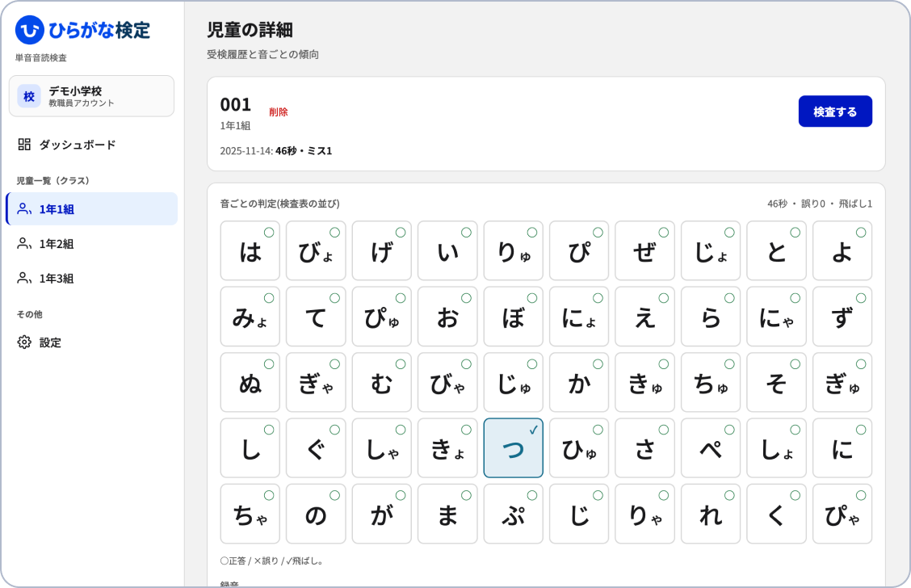The image size is (911, 588).
Task: Click the ひらがな検定 title text
Action: point(99,30)
